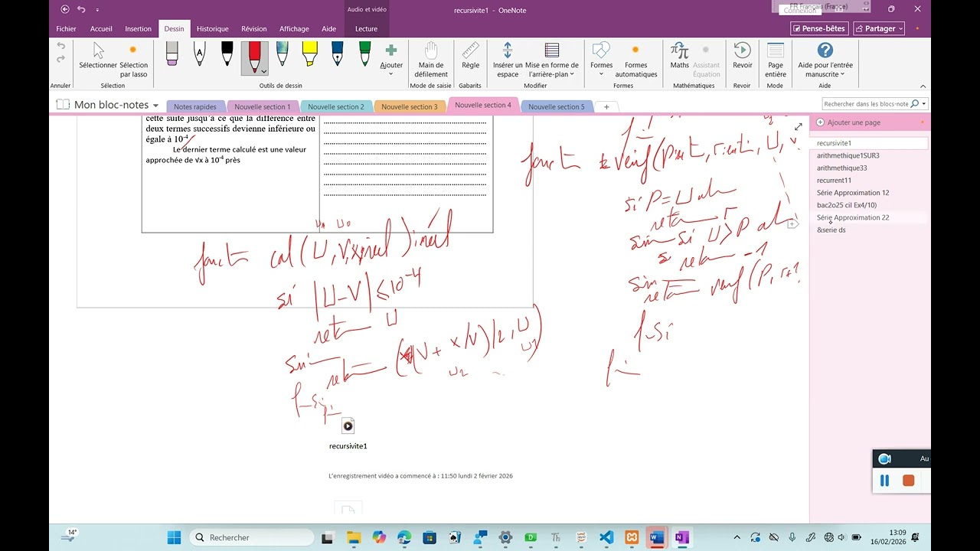Click Insérer un espace
The image size is (980, 551).
point(508,60)
